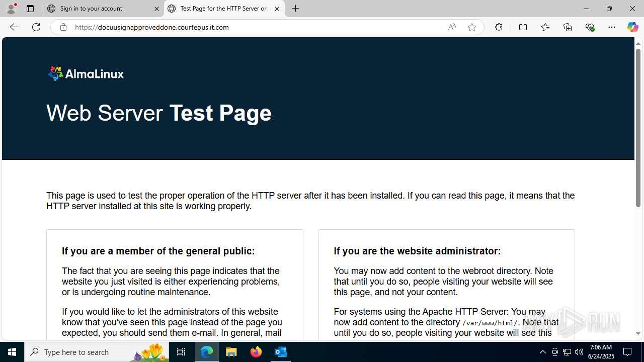Minimize the Edge window
Viewport: 644px width, 362px height.
click(586, 9)
